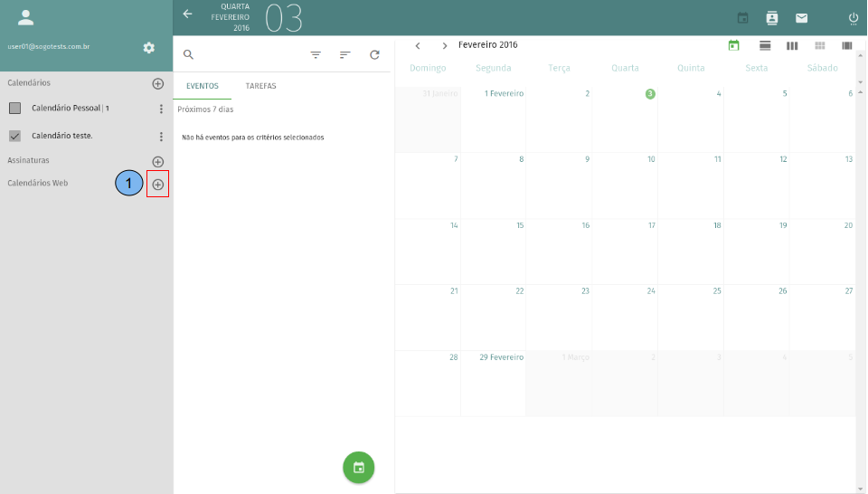Image resolution: width=868 pixels, height=494 pixels.
Task: Go to next month arrow
Action: [x=445, y=45]
